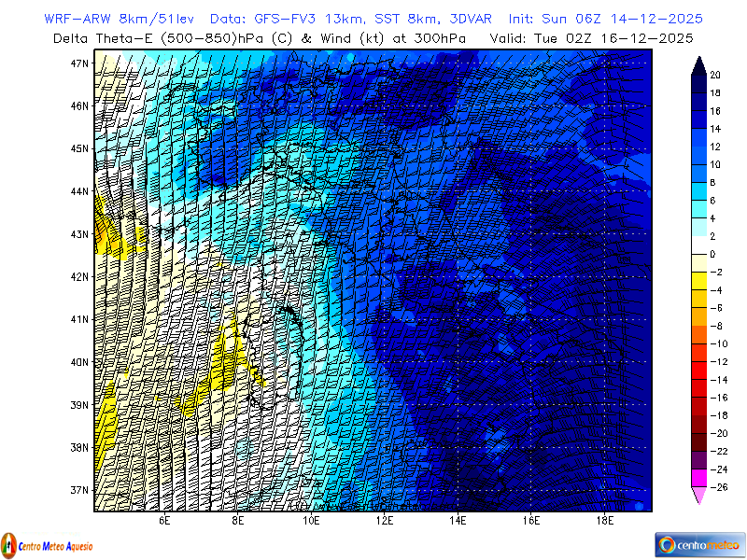Select the yellow band below the -2 label
The height and width of the screenshot is (560, 747).
[698, 280]
